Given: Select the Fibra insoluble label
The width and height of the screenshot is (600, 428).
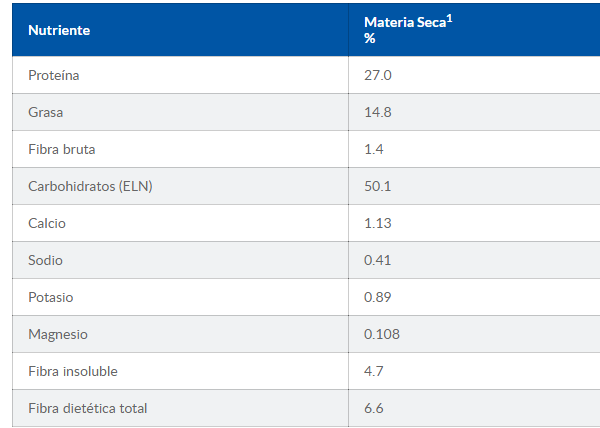Looking at the screenshot, I should point(73,371).
